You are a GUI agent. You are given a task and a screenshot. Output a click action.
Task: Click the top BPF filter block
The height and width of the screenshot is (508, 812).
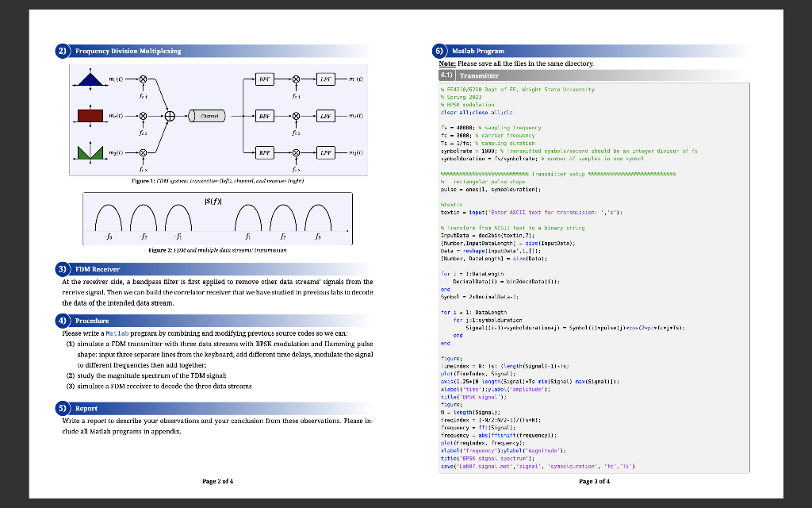click(x=264, y=78)
